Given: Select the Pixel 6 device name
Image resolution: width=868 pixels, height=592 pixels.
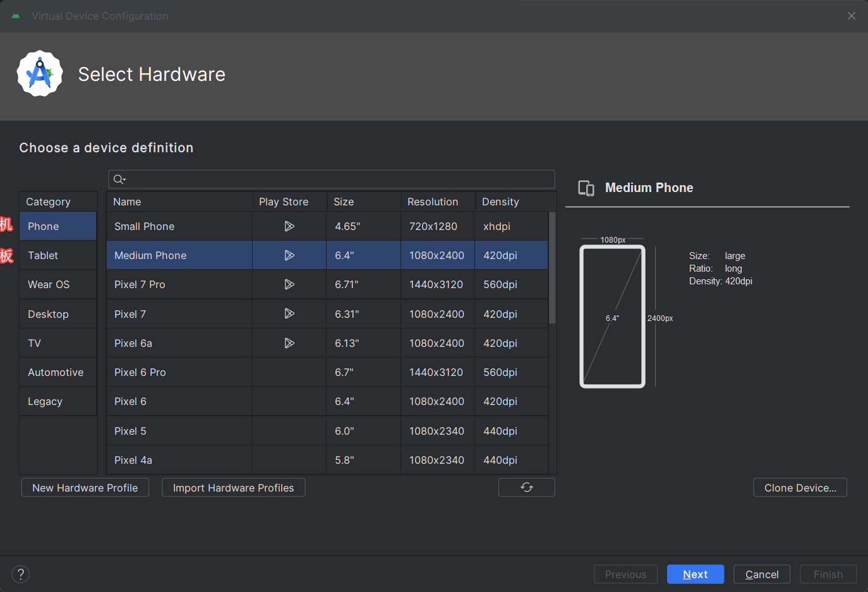Looking at the screenshot, I should click(130, 401).
